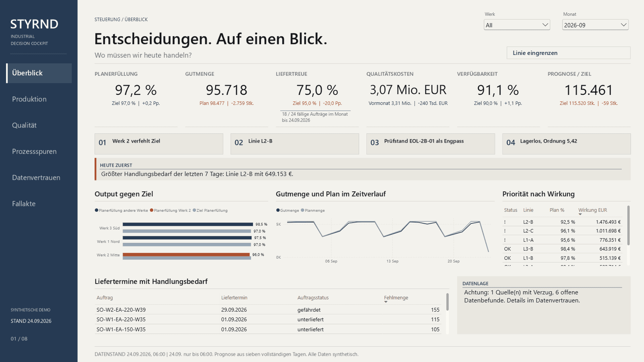Click the Planerfüllung andere Werke legend dot
Viewport: 644px width, 362px height.
(97, 210)
